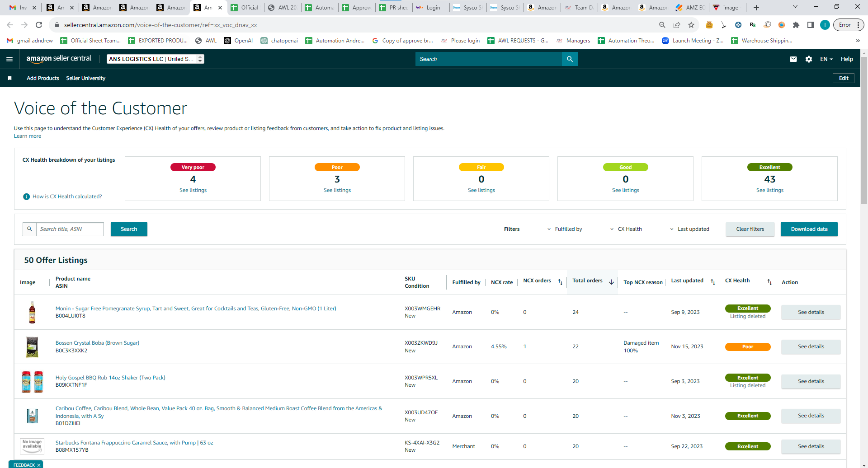Click the browser zoom magnifier icon
The width and height of the screenshot is (868, 468).
(662, 25)
